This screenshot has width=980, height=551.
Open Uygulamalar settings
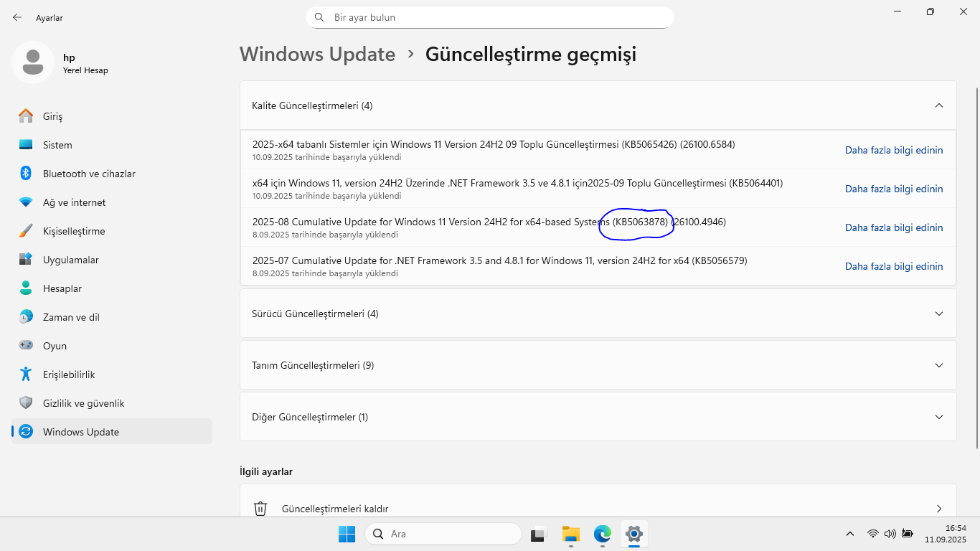[x=112, y=260]
